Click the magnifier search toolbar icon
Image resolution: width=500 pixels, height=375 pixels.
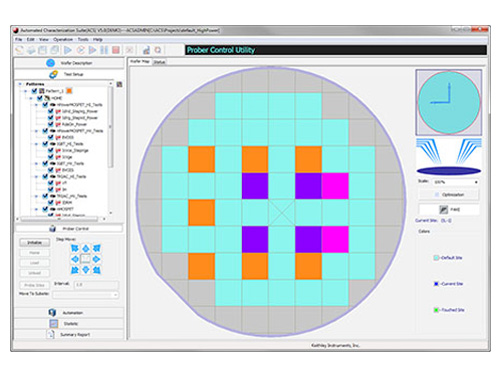click(x=158, y=50)
